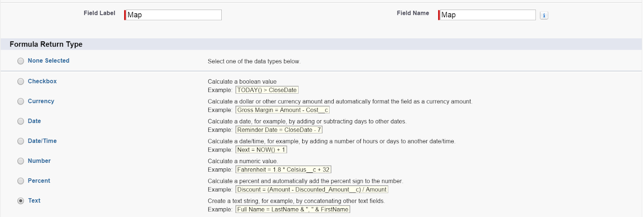The height and width of the screenshot is (217, 644).
Task: Focus the Field Name text box
Action: point(487,15)
